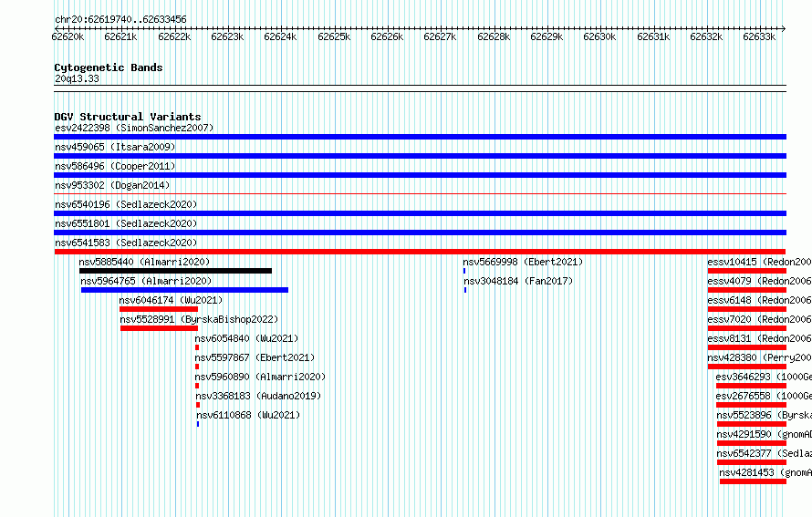Click the DGV Structural Variants track title
The image size is (812, 517).
[128, 117]
